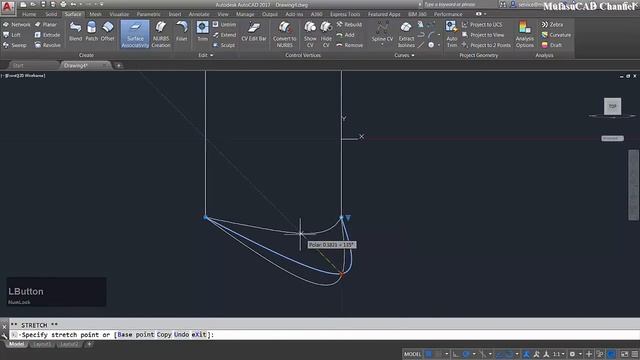Toggle Surface Associativity
Viewport: 640px width, 360px height.
[x=135, y=35]
